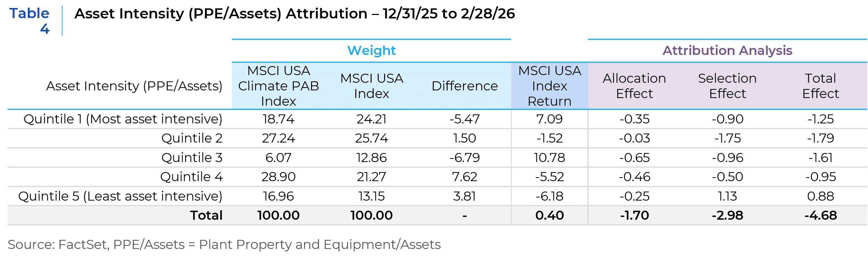Image resolution: width=868 pixels, height=267 pixels.
Task: Click the 18.74 weight cell
Action: click(x=279, y=119)
